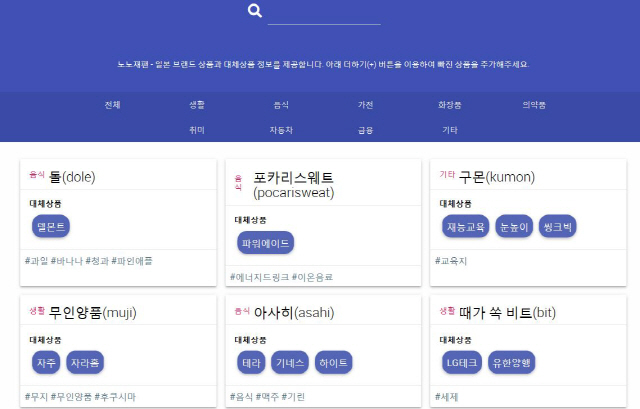Click the #교육지 hashtag
The width and height of the screenshot is (640, 409).
pyautogui.click(x=451, y=261)
